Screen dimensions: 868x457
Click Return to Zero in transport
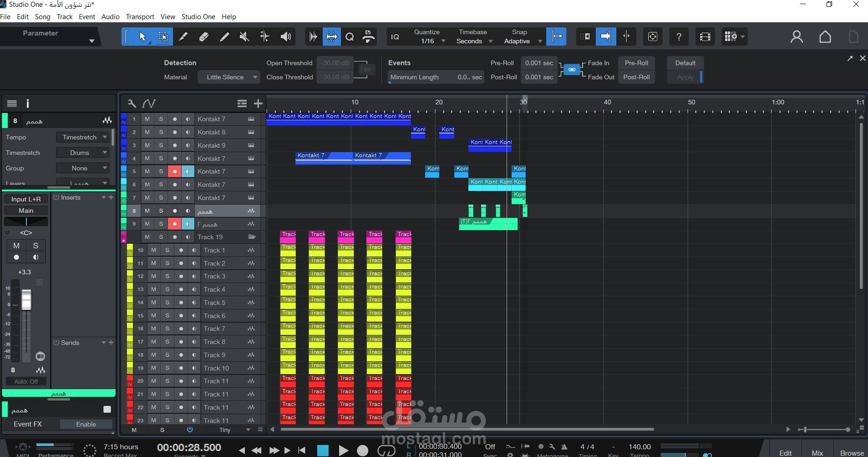tap(302, 451)
